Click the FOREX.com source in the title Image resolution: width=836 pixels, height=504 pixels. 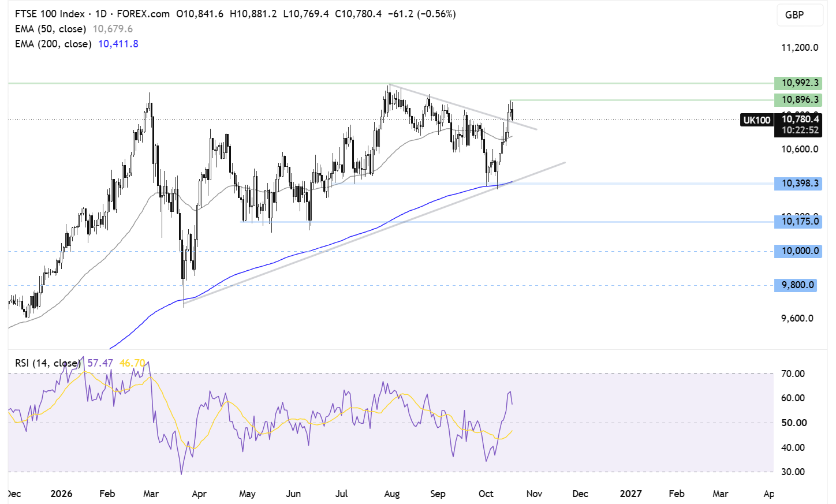143,14
